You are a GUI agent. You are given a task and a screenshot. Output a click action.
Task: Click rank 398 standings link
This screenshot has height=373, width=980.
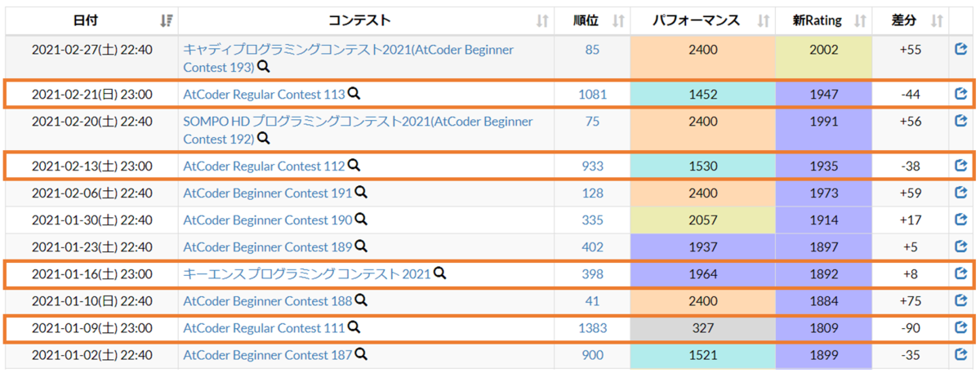pos(592,274)
